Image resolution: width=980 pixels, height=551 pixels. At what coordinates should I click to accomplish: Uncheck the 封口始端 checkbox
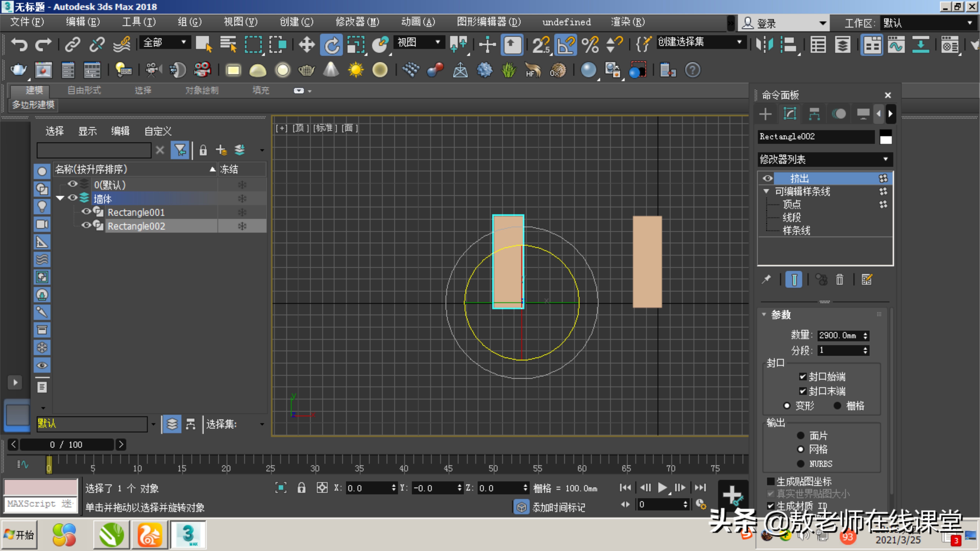pyautogui.click(x=803, y=377)
